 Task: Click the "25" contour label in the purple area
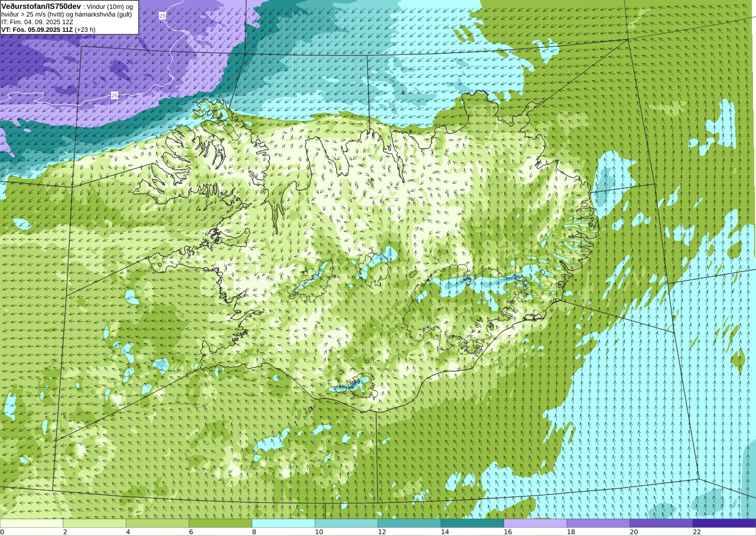(x=115, y=95)
